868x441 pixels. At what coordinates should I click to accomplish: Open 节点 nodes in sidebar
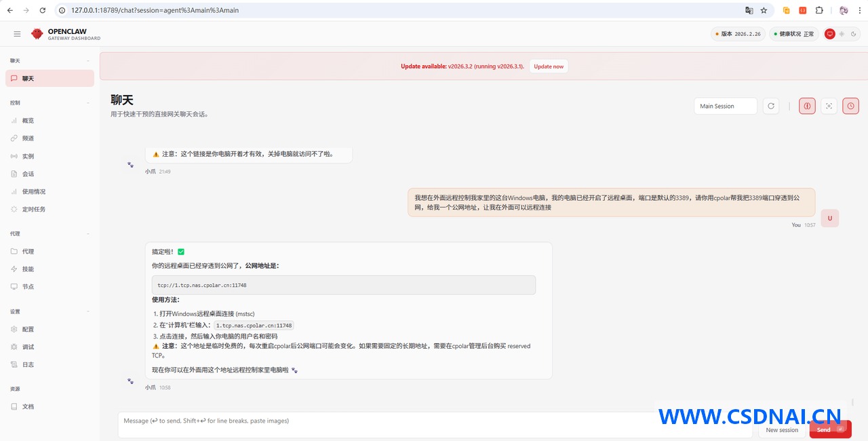point(50,286)
